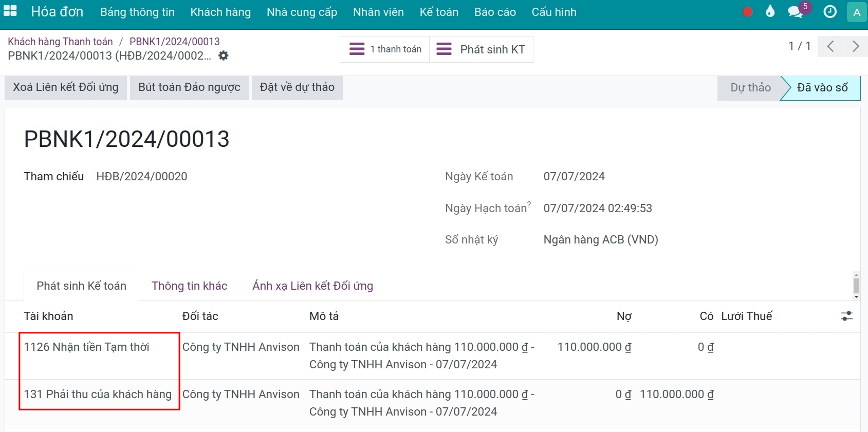Go to previous record arrow
Screen dimensions: 868x432
(830, 46)
